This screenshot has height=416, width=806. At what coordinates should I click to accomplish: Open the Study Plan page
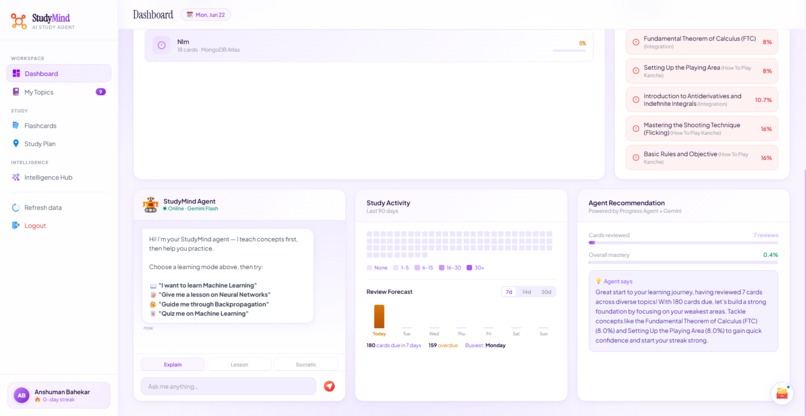click(59, 144)
